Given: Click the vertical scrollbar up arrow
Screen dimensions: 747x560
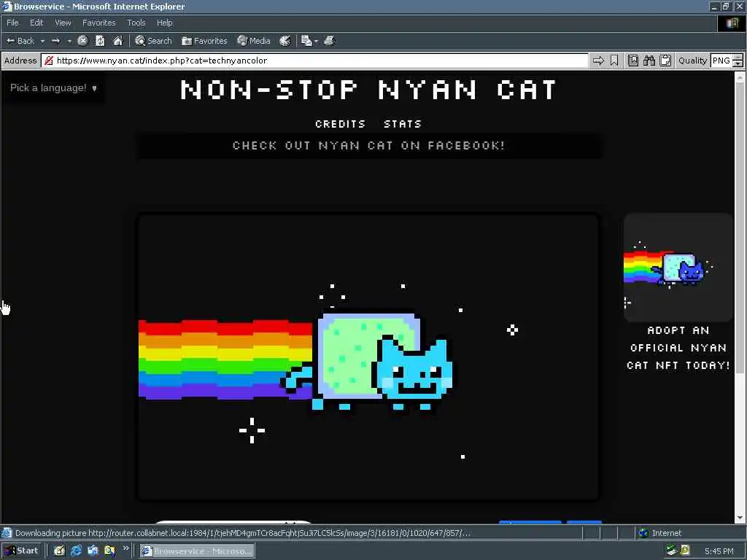Looking at the screenshot, I should pyautogui.click(x=740, y=77).
